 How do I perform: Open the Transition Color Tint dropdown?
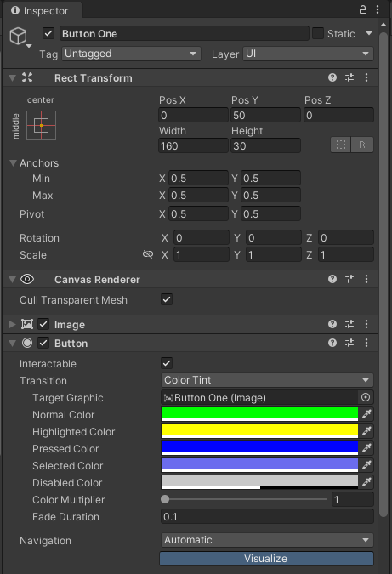(267, 380)
